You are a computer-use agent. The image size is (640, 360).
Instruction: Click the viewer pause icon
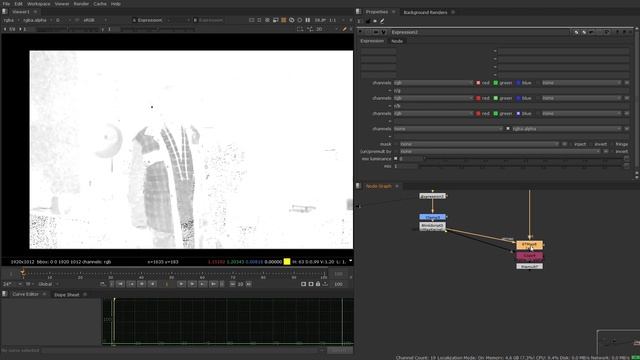pos(308,20)
